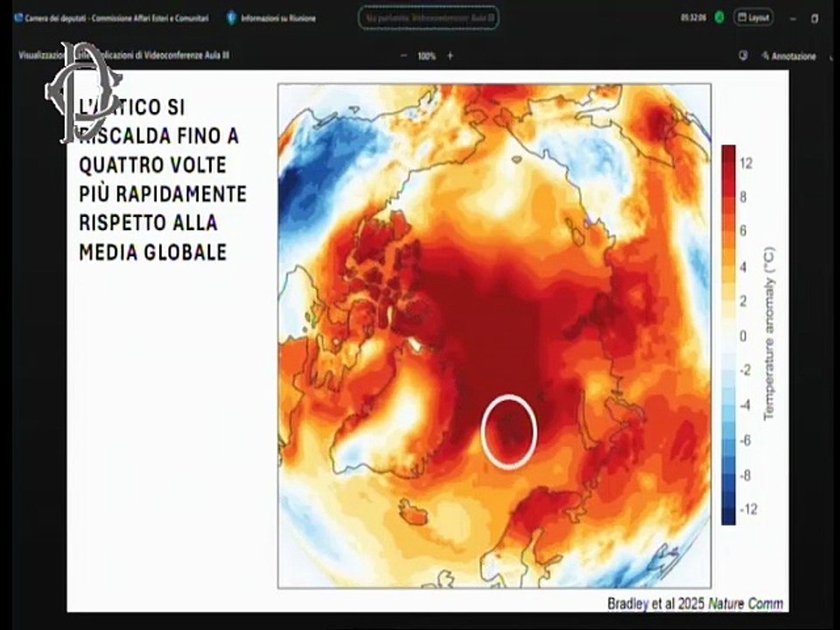Click the 'Sta parlando' speaker indicator pill

429,18
